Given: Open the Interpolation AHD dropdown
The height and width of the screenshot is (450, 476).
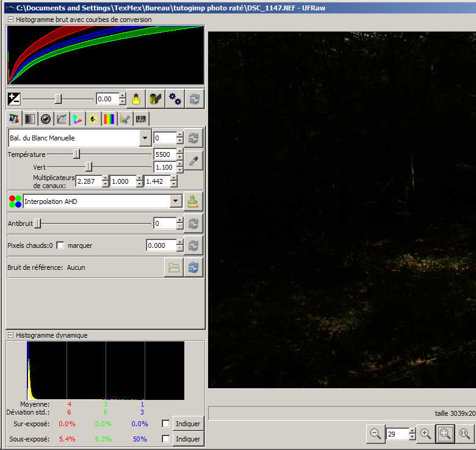Looking at the screenshot, I should click(x=175, y=201).
